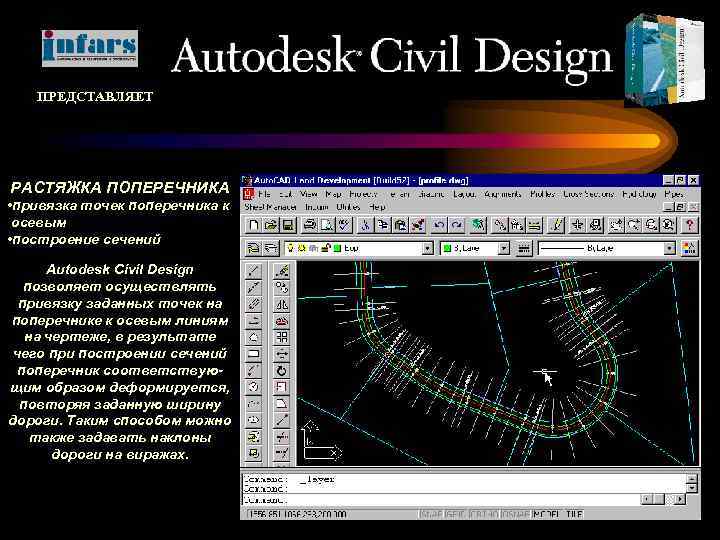720x540 pixels.
Task: Run the Spelling check icon
Action: [344, 225]
